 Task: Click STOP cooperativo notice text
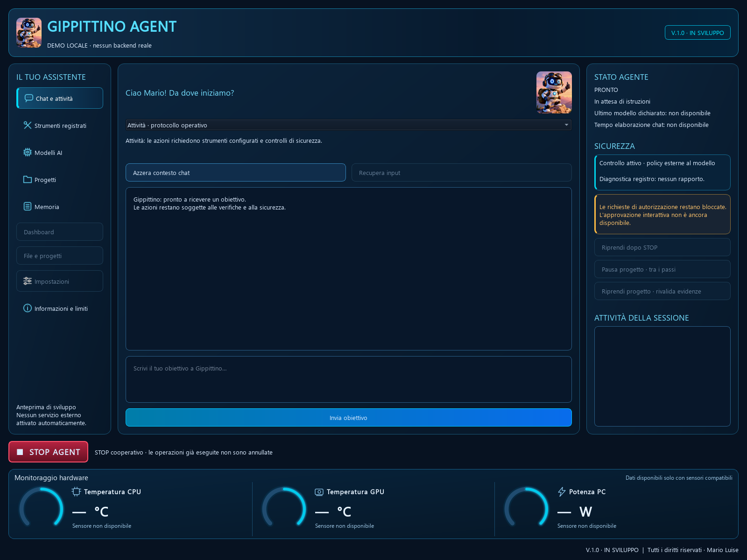183,452
